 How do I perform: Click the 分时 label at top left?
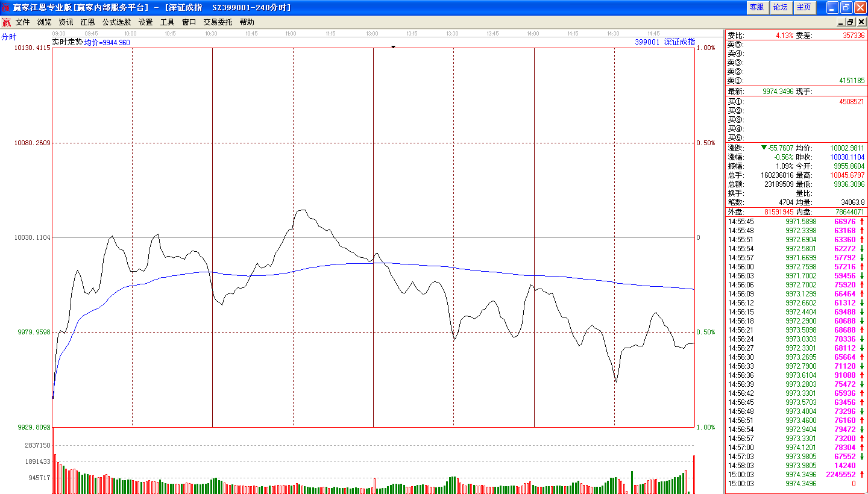(9, 37)
